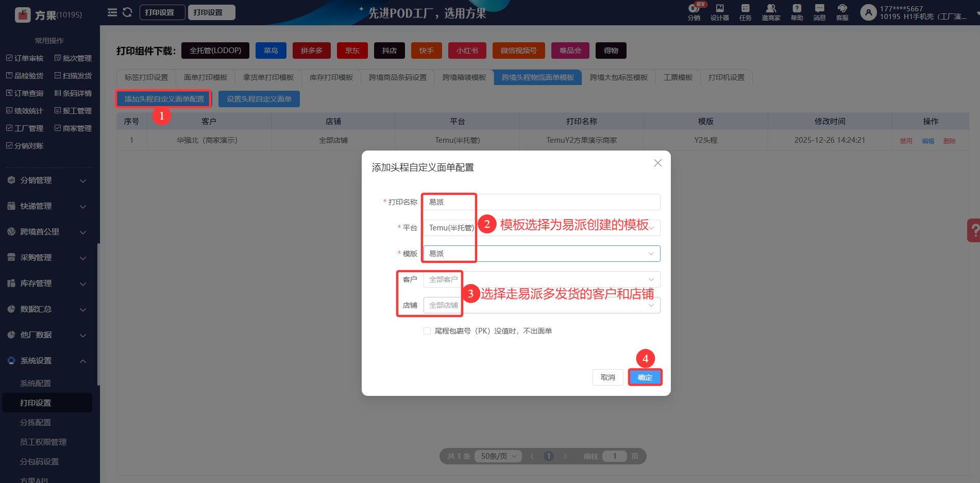The width and height of the screenshot is (980, 483).
Task: Click 禁用 link in the 华强北 row
Action: pos(906,141)
